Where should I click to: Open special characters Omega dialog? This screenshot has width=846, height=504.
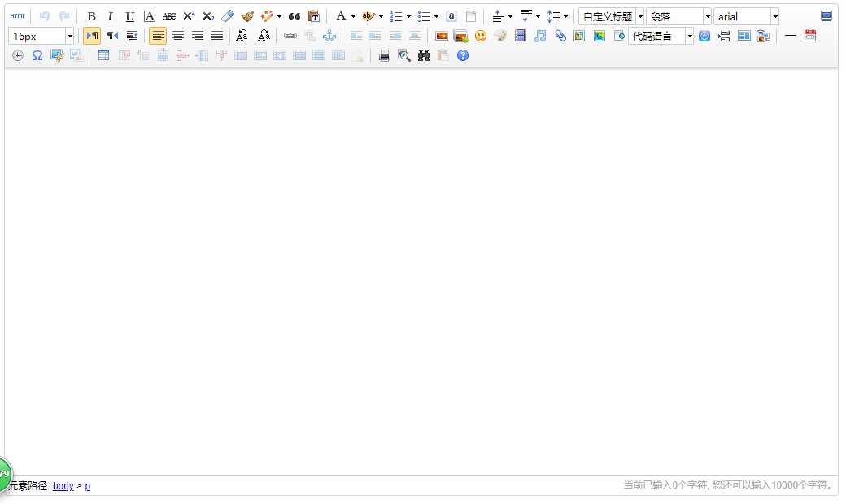coord(37,55)
